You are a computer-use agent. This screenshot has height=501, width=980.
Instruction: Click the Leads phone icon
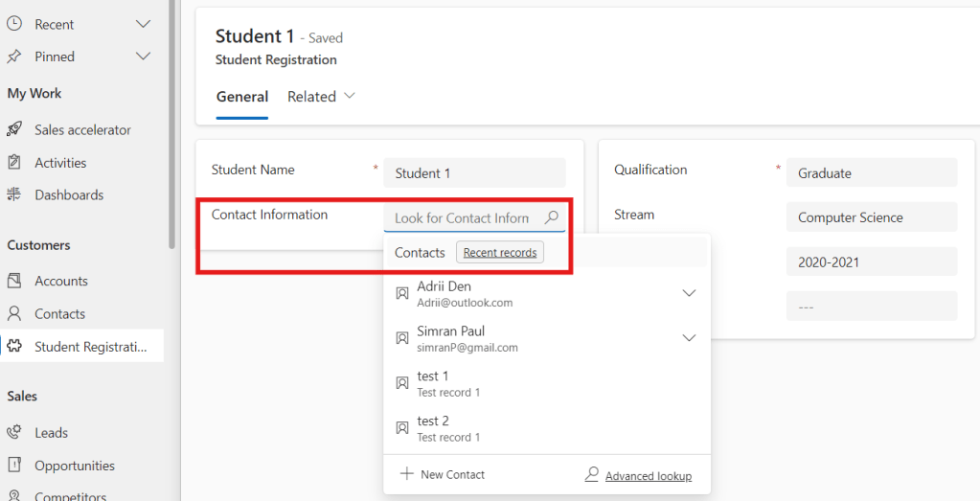coord(14,432)
